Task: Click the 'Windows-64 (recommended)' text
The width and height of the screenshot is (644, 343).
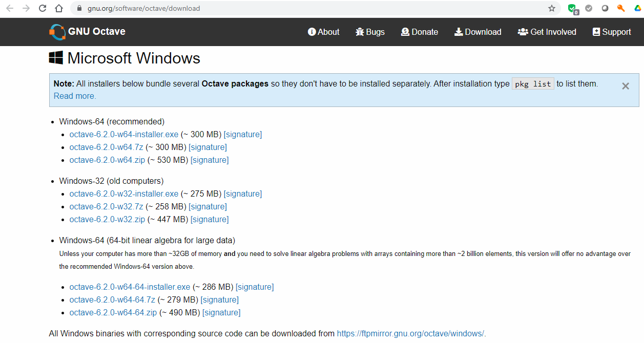Action: pyautogui.click(x=112, y=122)
